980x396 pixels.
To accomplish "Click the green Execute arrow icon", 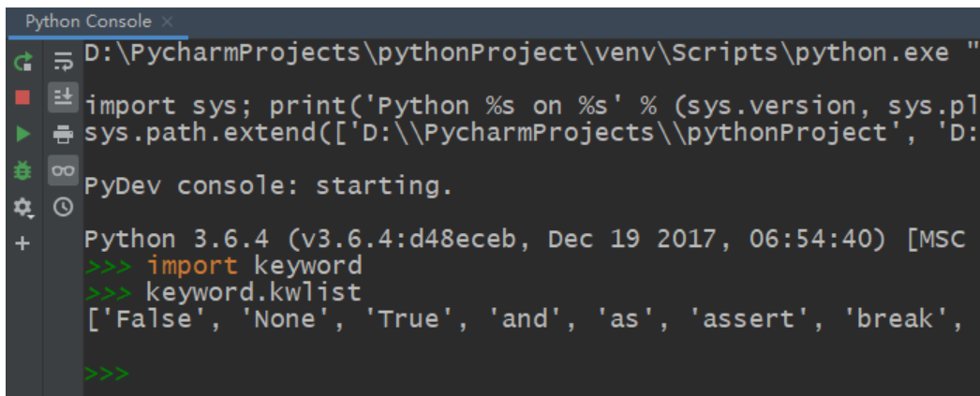I will [23, 134].
